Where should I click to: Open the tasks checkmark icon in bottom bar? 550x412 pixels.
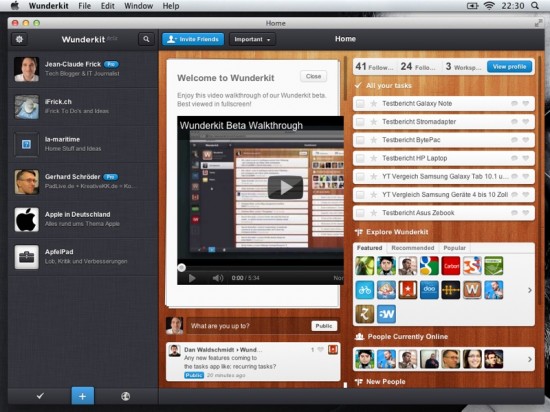40,396
